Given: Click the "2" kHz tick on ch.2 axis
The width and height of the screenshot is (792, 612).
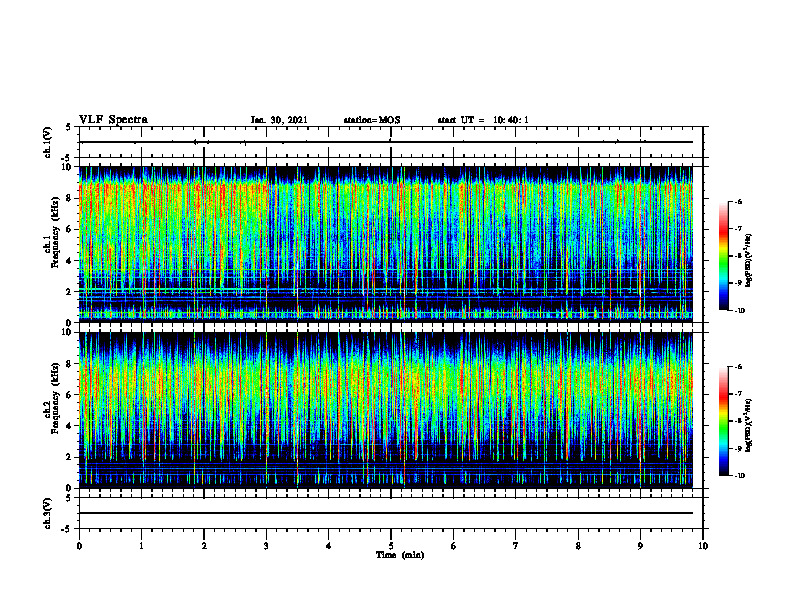Looking at the screenshot, I should point(69,457).
